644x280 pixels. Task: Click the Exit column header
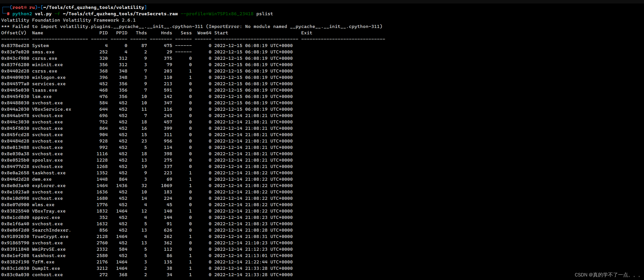(x=306, y=33)
